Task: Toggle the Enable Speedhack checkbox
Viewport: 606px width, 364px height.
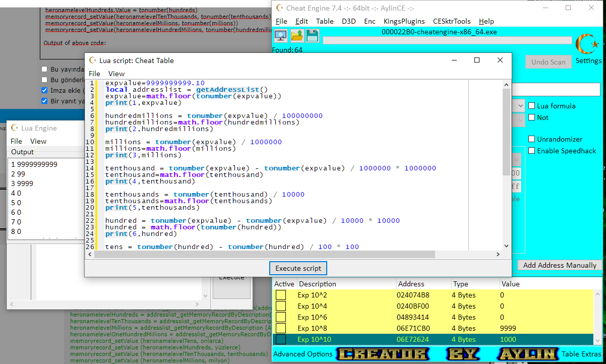Action: coord(532,151)
